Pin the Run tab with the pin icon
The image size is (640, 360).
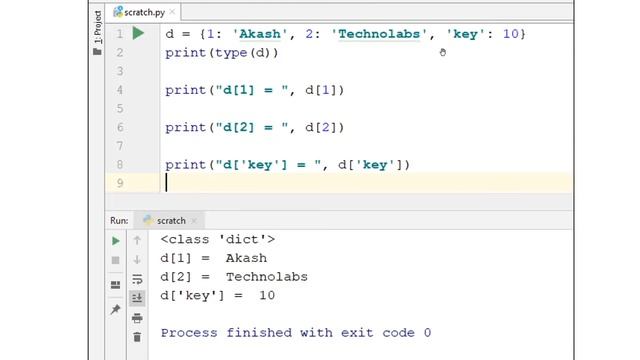(116, 309)
